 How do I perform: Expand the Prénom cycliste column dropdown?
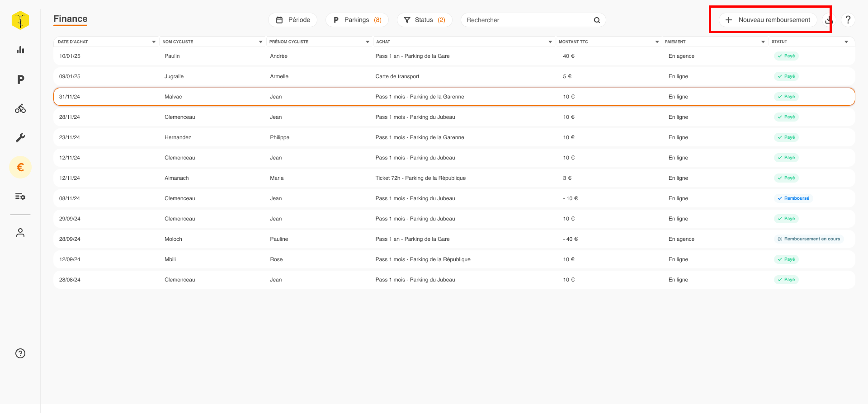(x=368, y=42)
